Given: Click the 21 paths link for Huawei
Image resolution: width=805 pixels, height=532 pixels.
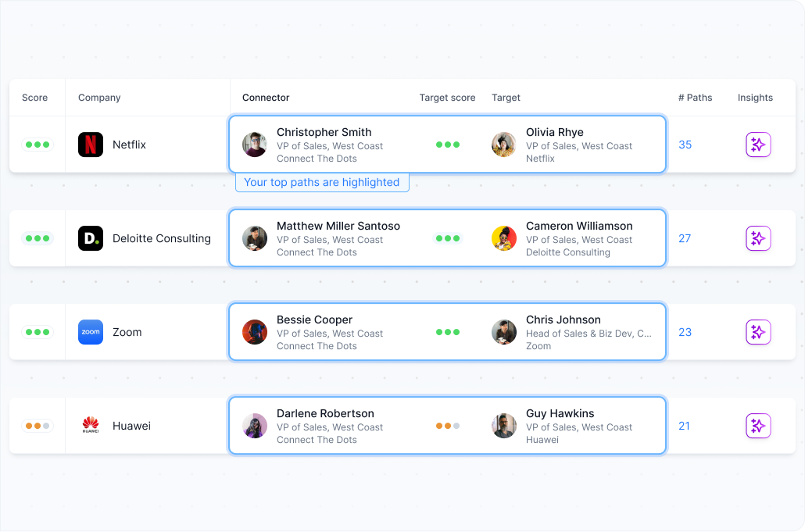Looking at the screenshot, I should (684, 426).
